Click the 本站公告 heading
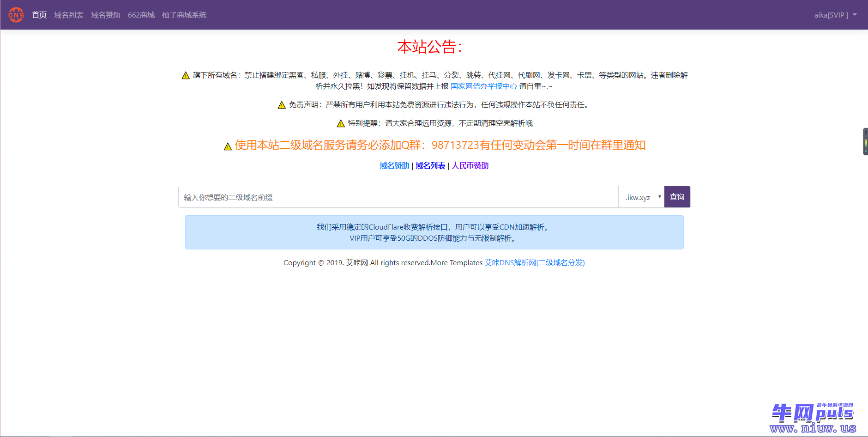This screenshot has width=868, height=437. click(x=430, y=47)
